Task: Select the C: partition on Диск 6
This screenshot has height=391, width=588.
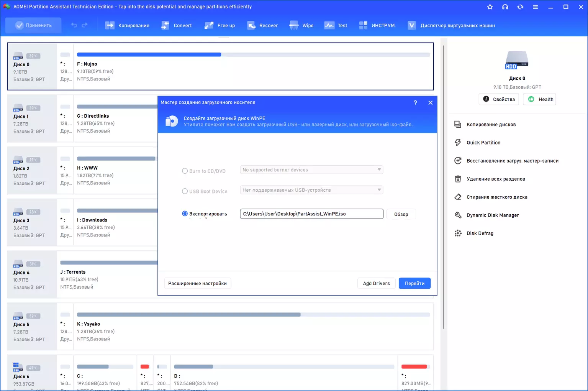Action: [105, 373]
